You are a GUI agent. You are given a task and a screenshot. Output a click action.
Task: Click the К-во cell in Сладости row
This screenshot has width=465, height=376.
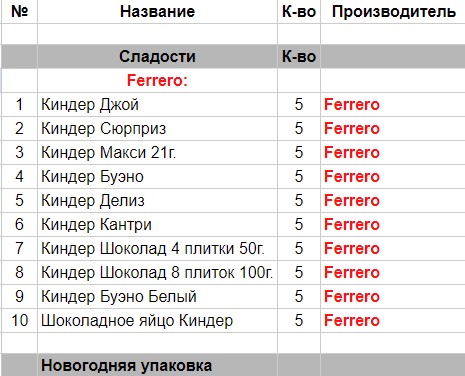(x=299, y=56)
